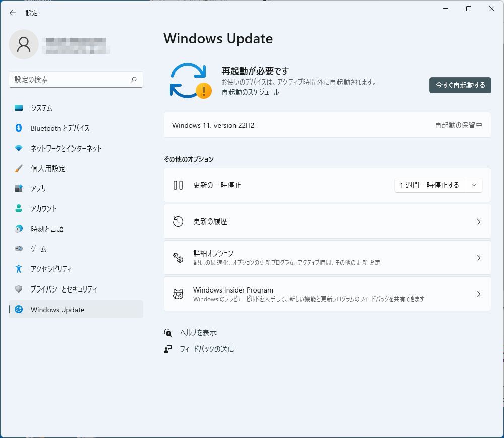
Task: Click the Windows Insider Program ninja-cat icon
Action: click(178, 293)
